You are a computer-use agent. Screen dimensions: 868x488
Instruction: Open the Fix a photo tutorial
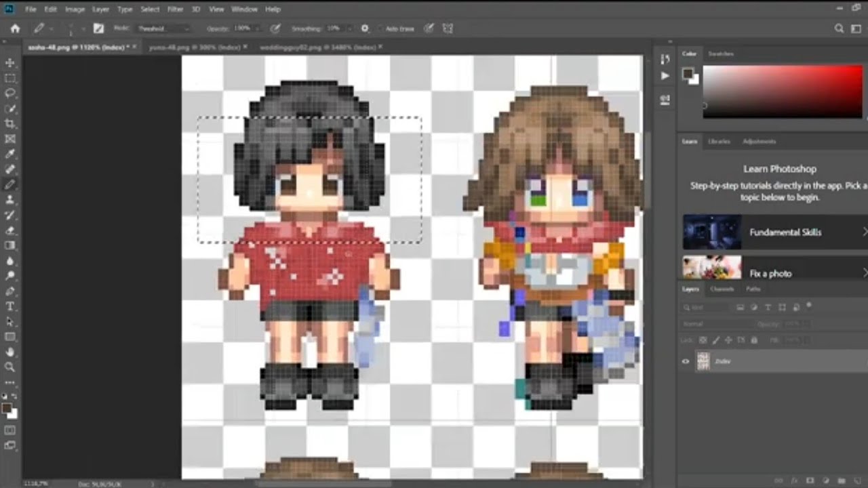coord(773,269)
